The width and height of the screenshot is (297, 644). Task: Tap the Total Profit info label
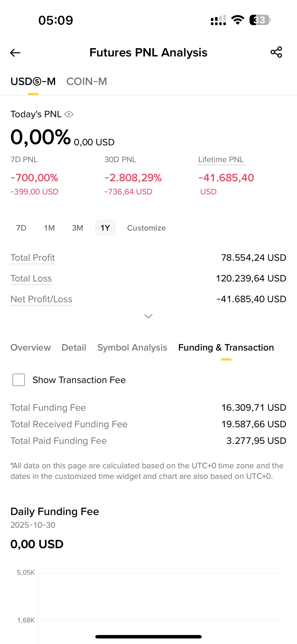coord(32,258)
